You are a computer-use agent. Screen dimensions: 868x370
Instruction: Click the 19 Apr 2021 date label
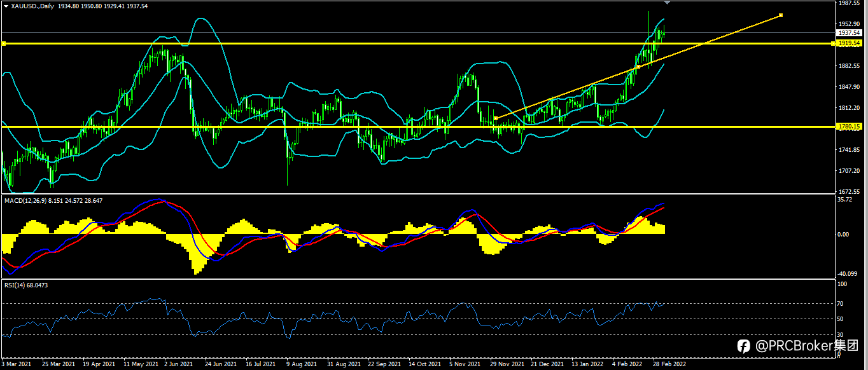(99, 364)
